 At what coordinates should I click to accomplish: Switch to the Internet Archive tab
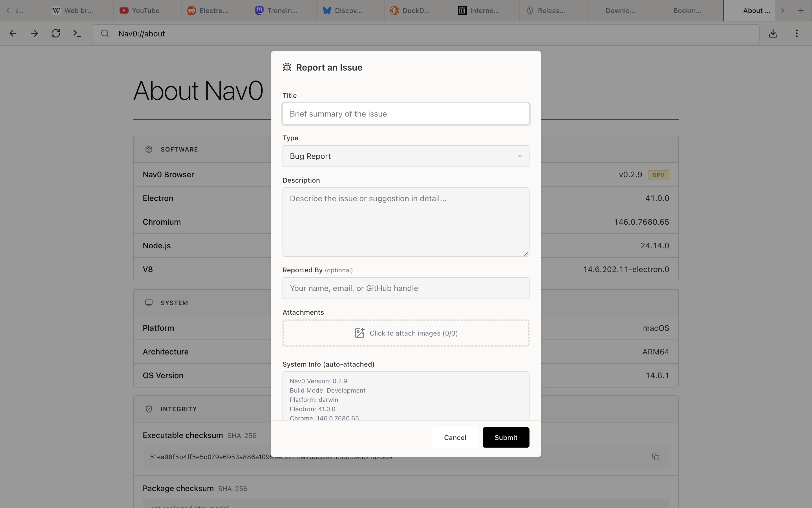[486, 10]
